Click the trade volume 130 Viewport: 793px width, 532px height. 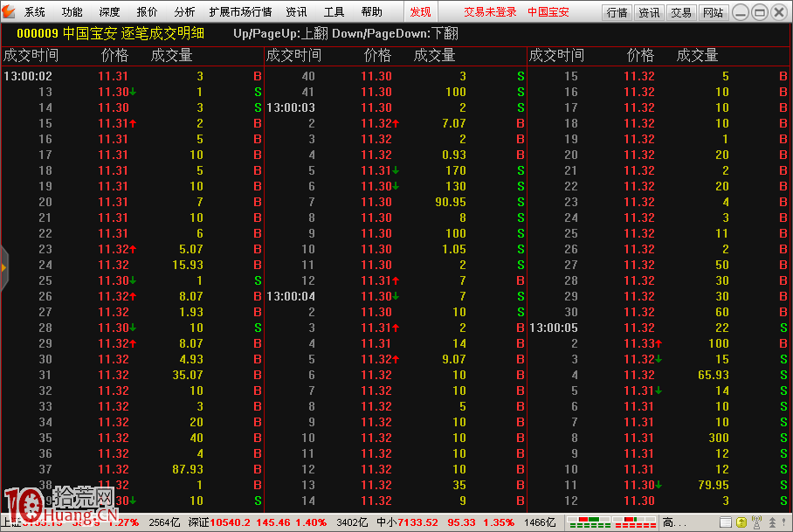(456, 187)
